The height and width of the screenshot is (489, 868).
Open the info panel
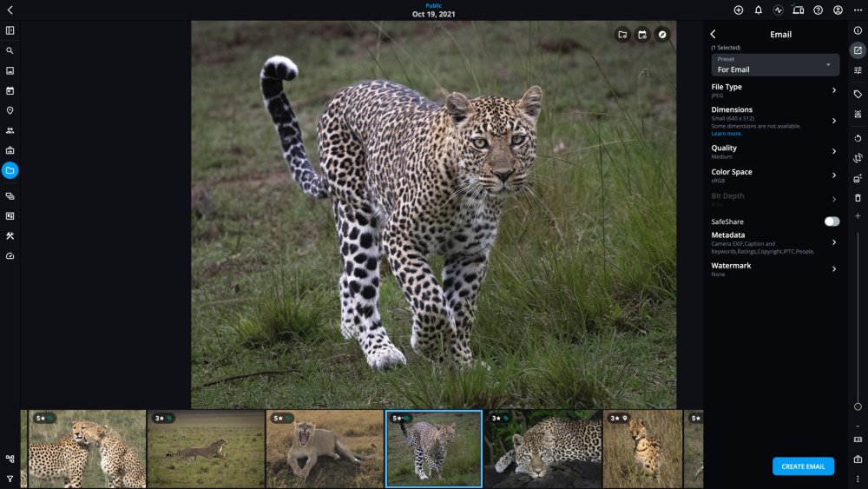tap(858, 30)
